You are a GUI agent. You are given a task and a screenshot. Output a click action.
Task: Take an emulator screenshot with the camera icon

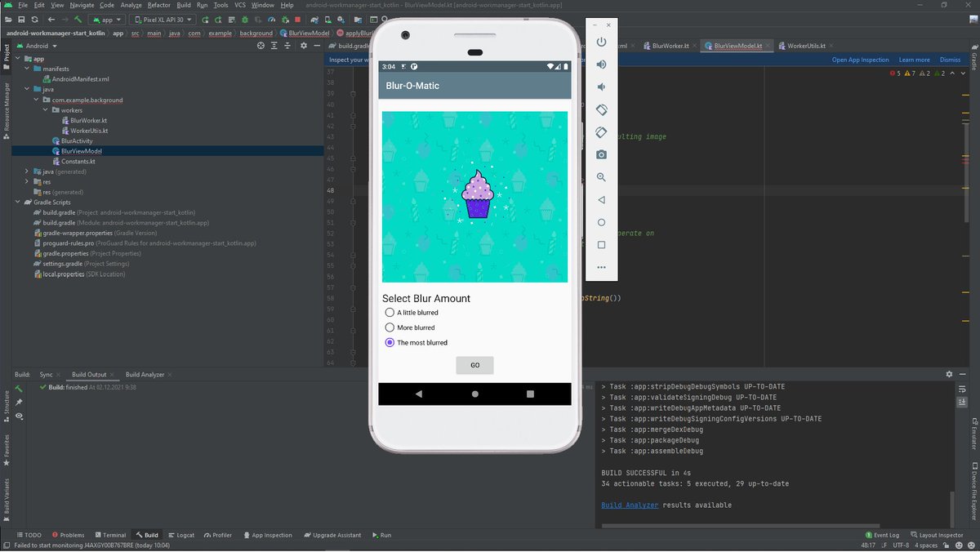[601, 154]
